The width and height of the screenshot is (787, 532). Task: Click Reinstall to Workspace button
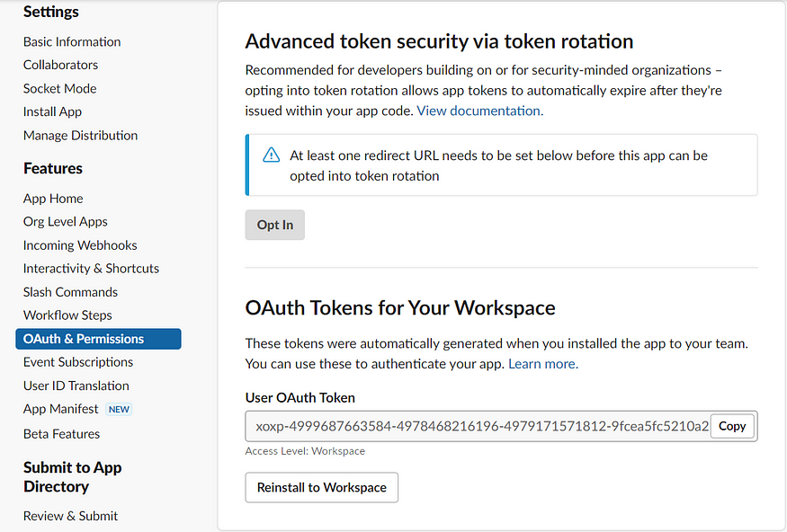322,487
